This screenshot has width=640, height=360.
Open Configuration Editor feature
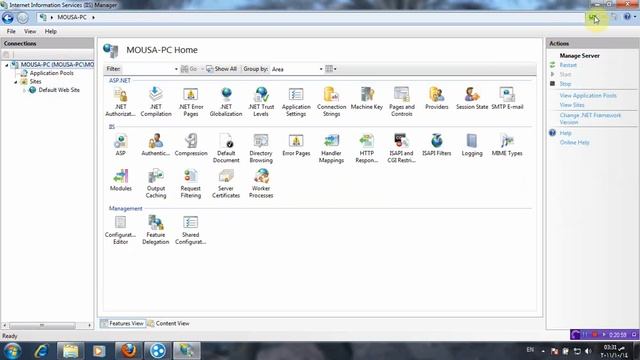pos(120,230)
